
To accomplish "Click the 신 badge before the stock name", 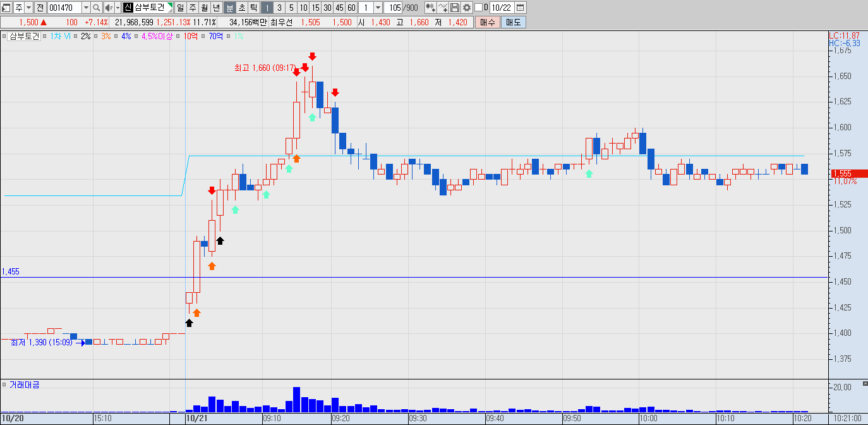I will 128,8.
